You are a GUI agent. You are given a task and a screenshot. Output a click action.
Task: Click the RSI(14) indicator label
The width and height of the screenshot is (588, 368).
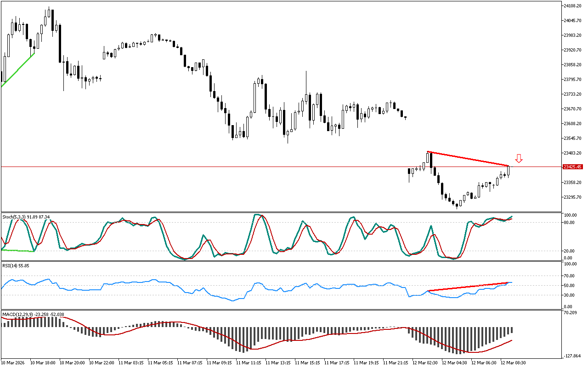[x=16, y=266]
